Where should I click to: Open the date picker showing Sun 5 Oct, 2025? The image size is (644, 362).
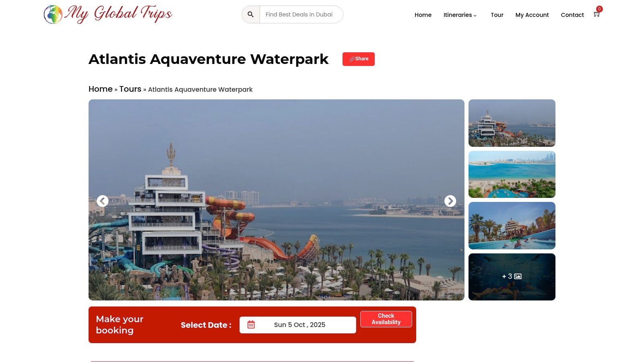pos(298,325)
